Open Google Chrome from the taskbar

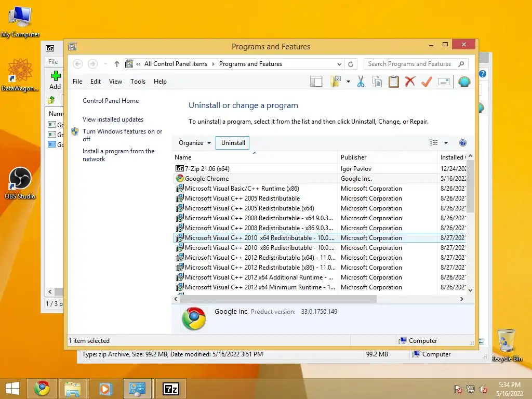point(42,389)
